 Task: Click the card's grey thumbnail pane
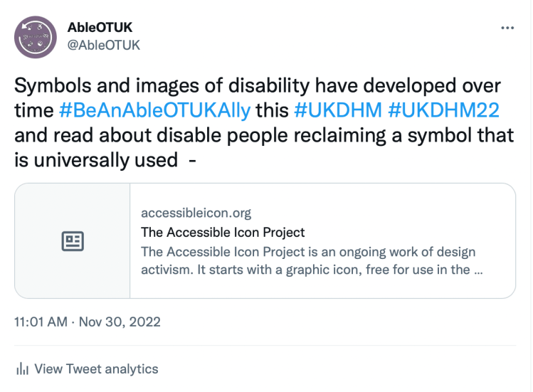point(73,270)
